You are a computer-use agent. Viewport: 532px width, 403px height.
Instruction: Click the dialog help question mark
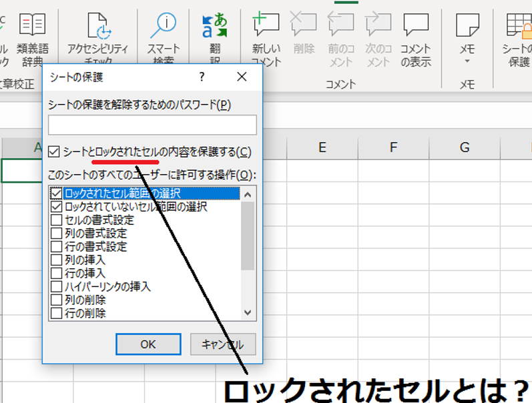pos(202,77)
